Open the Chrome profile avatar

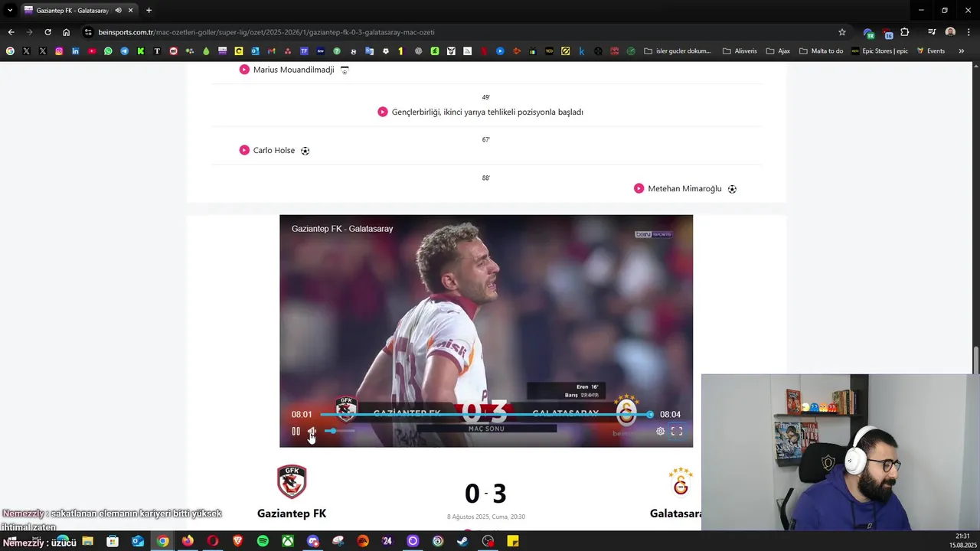[x=950, y=32]
